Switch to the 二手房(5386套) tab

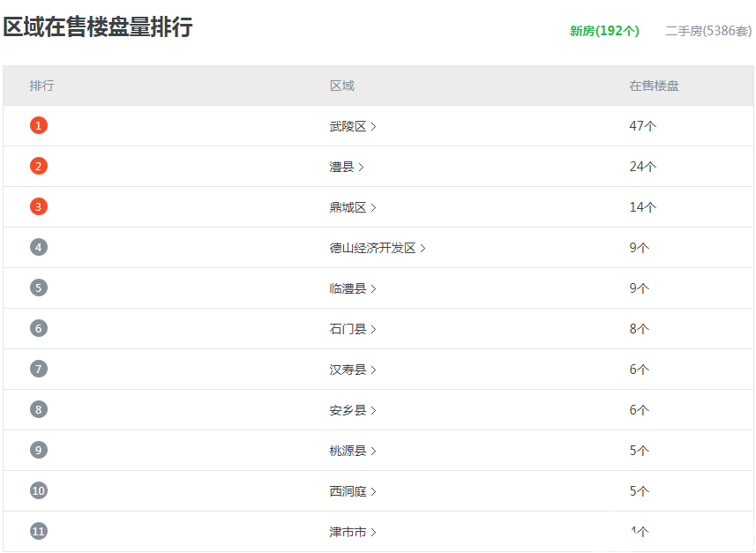tap(708, 31)
